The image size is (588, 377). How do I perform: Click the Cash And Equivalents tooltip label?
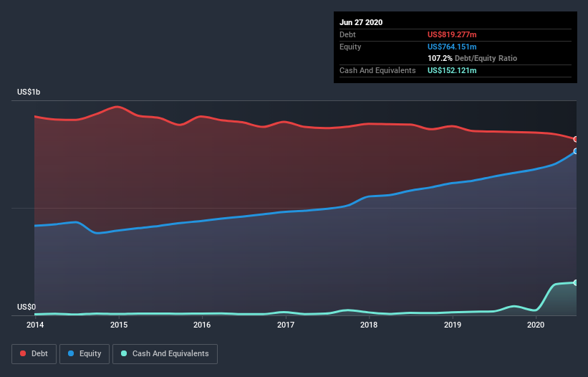coord(377,70)
